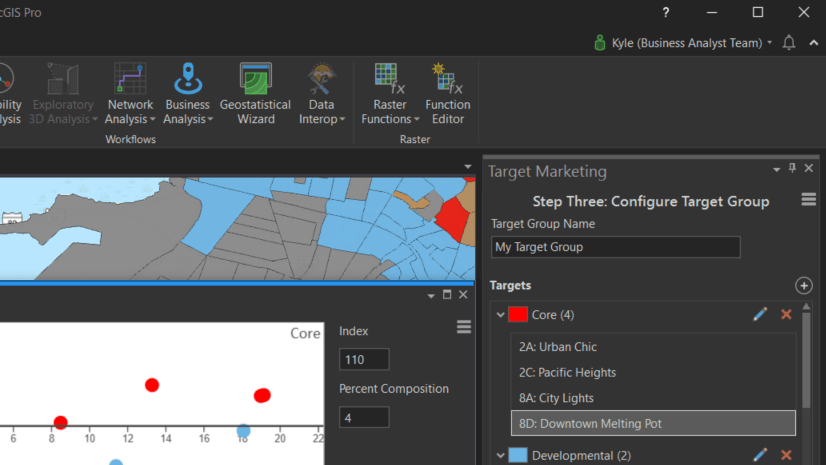The height and width of the screenshot is (465, 826).
Task: Open the Business Analysis menu
Action: (x=188, y=94)
